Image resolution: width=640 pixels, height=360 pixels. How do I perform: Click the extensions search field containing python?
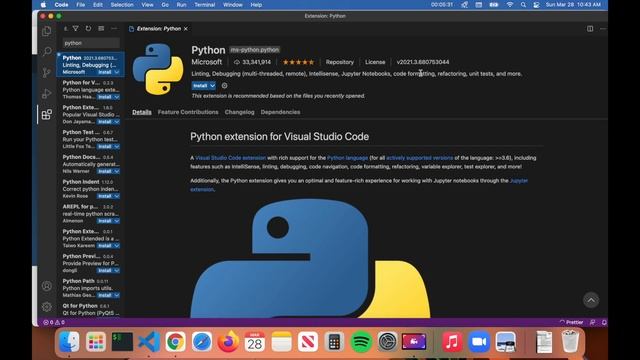(x=91, y=43)
